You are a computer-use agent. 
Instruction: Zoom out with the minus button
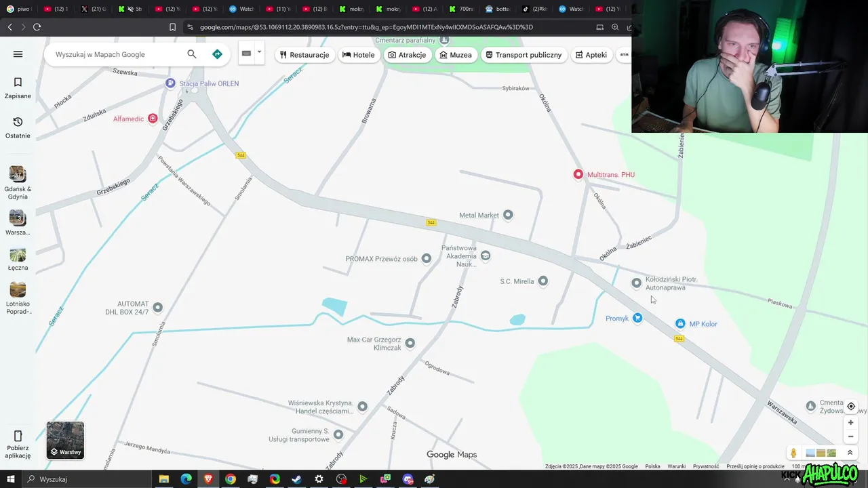pos(851,436)
